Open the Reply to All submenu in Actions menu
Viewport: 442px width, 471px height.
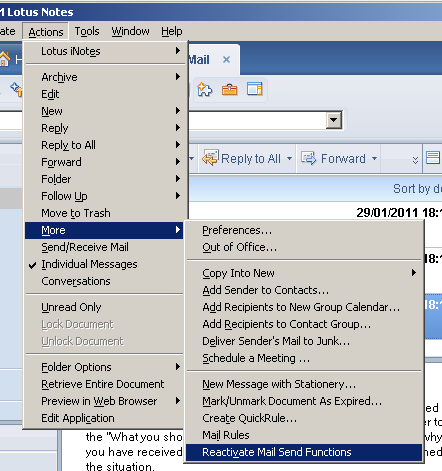point(104,145)
